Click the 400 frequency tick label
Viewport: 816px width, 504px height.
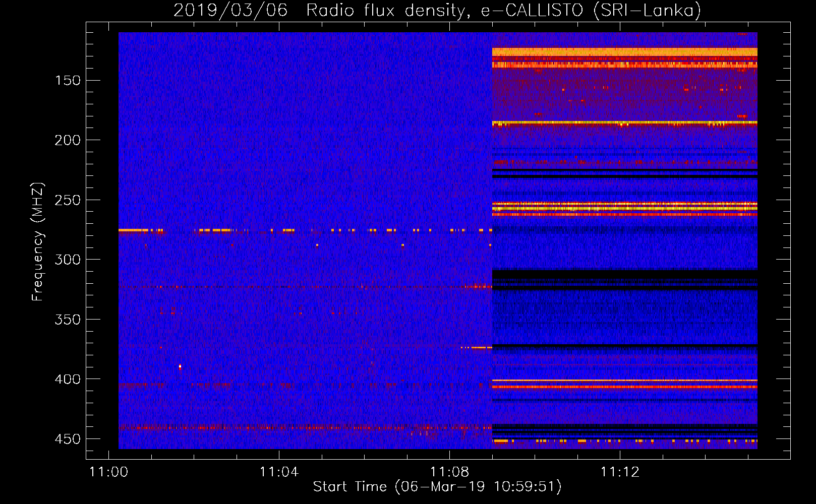tap(68, 379)
